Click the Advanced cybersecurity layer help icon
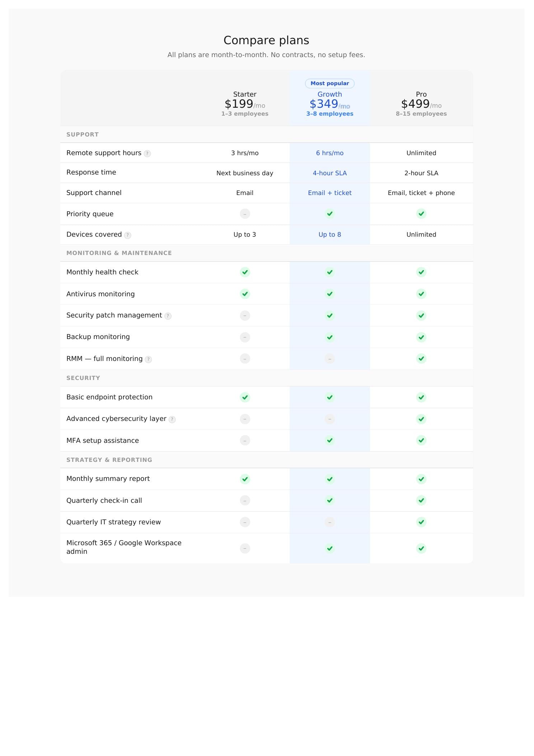The width and height of the screenshot is (534, 756). click(x=172, y=419)
